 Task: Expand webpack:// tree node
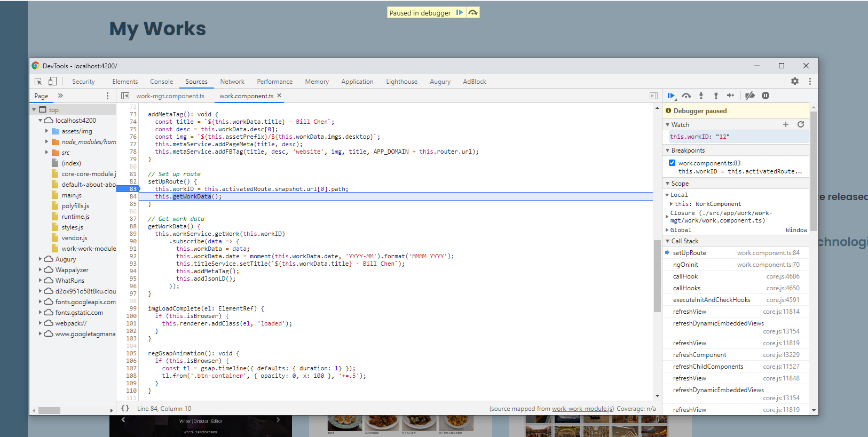pos(40,323)
